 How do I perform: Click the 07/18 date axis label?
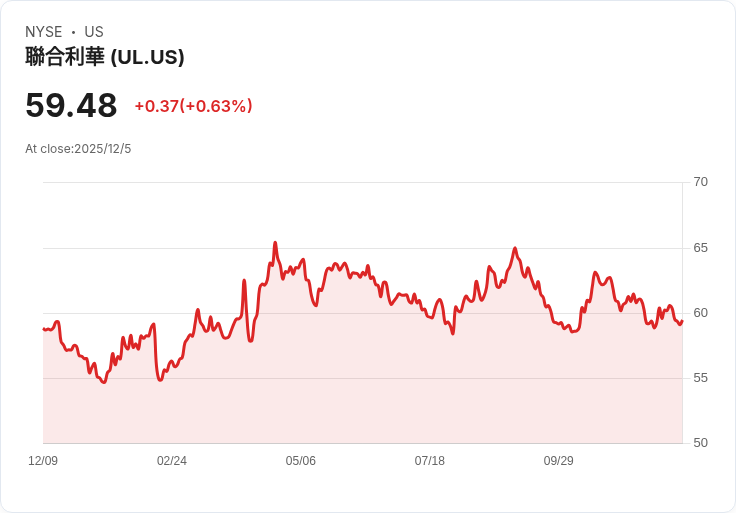pyautogui.click(x=429, y=460)
